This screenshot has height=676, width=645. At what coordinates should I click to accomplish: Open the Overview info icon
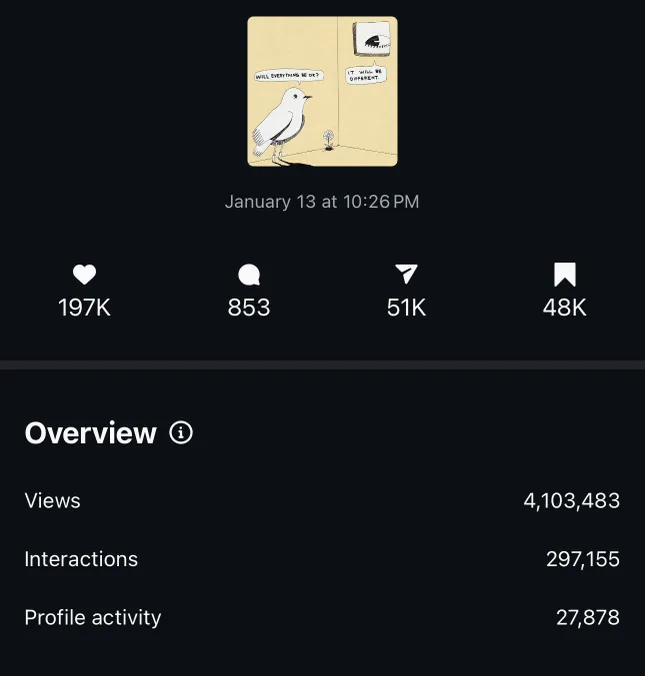pyautogui.click(x=181, y=432)
